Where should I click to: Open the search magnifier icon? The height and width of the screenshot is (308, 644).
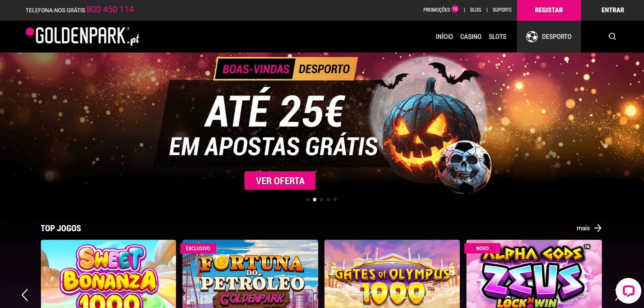612,36
